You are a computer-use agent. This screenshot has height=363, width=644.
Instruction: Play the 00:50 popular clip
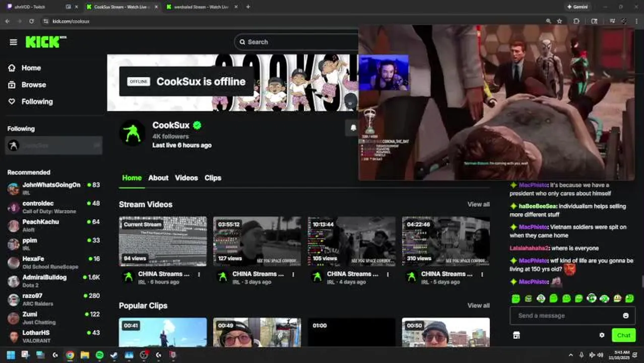pos(446,332)
